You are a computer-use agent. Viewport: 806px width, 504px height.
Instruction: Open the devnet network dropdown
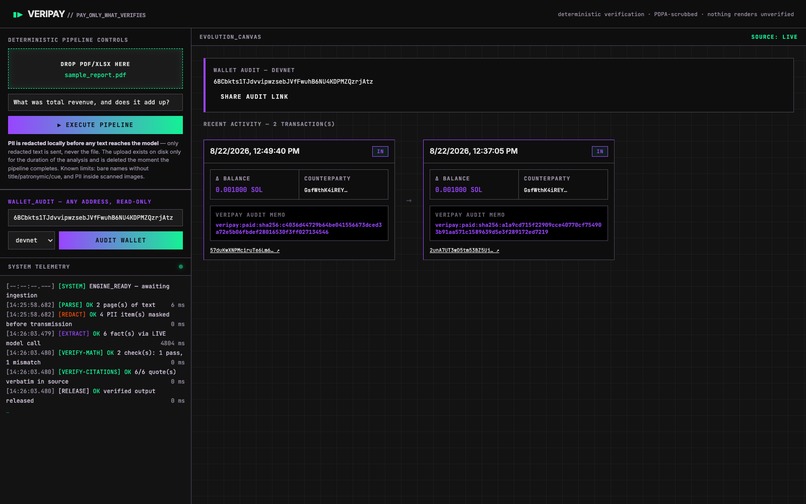point(31,240)
